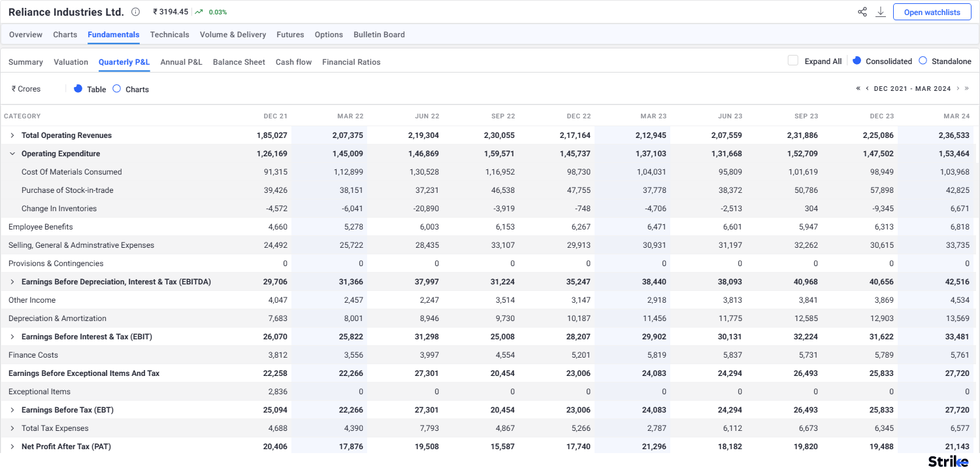
Task: Open the Options tab
Action: [x=329, y=35]
